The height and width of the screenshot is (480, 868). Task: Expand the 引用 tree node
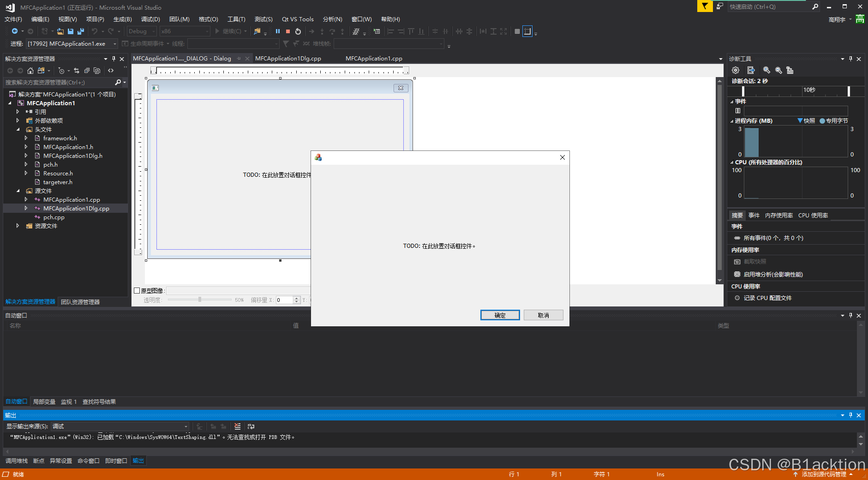[x=18, y=112]
